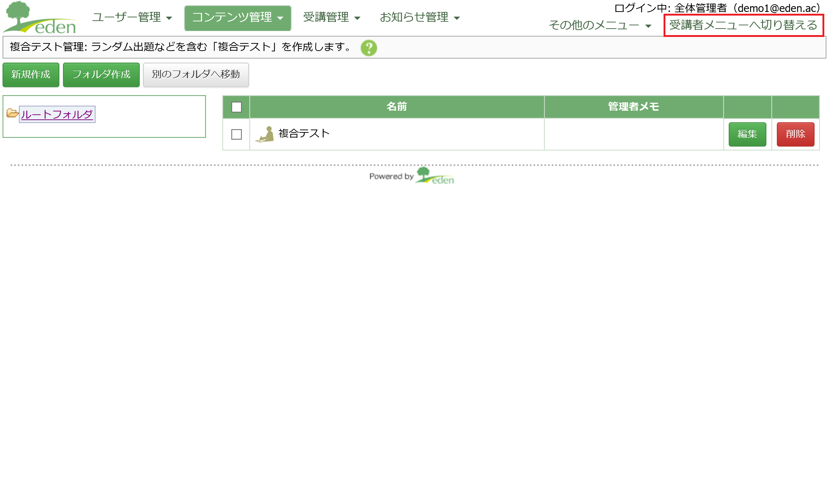
Task: Toggle the select-all checkbox in table header
Action: [x=236, y=107]
